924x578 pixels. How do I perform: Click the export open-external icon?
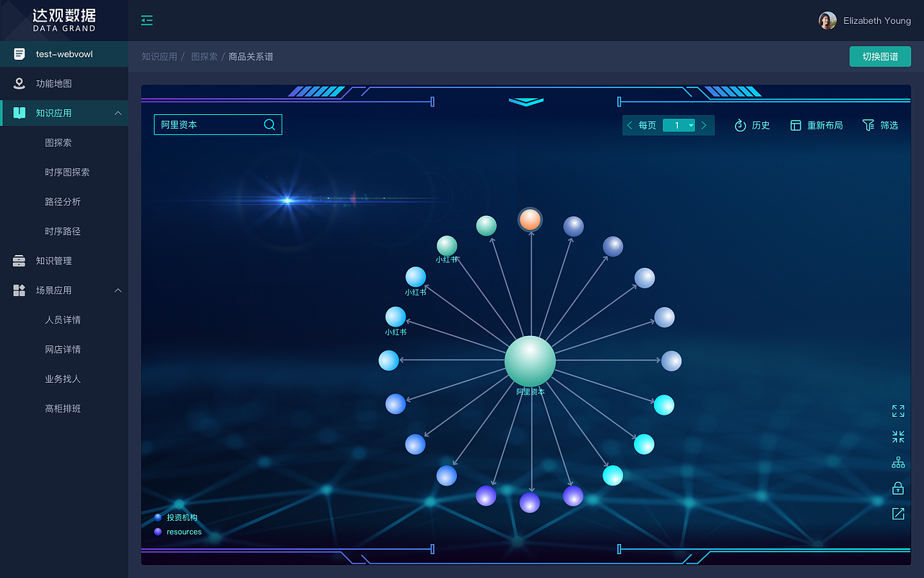coord(898,514)
